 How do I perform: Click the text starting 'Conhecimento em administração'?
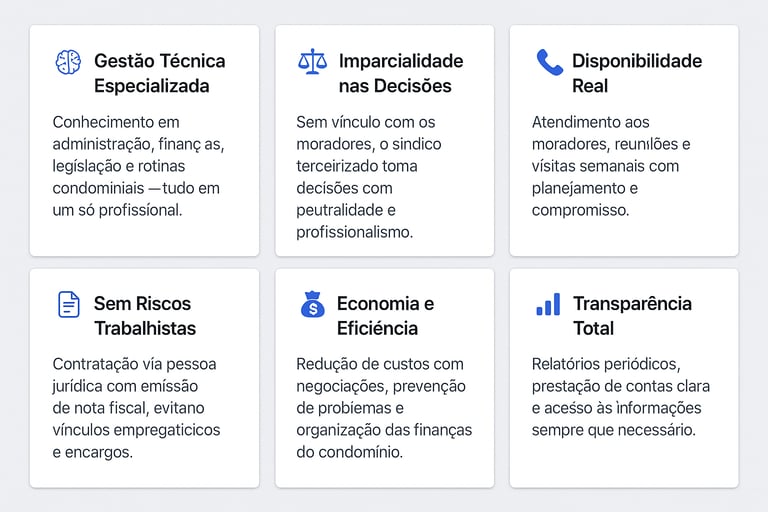pyautogui.click(x=138, y=166)
